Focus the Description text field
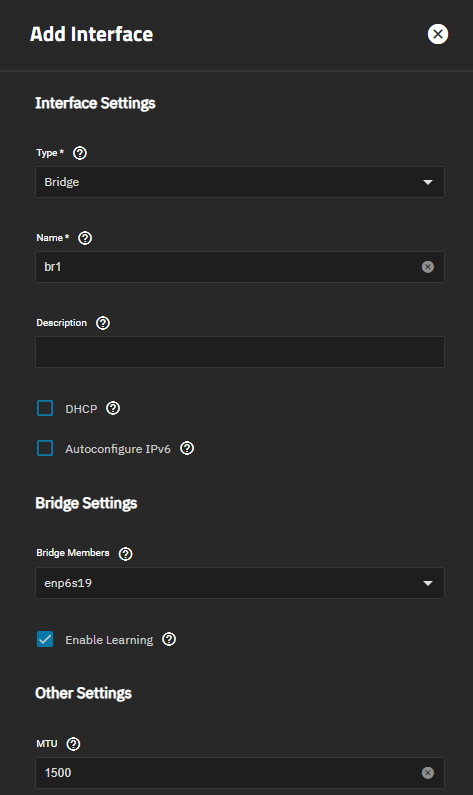473x795 pixels. coord(240,352)
